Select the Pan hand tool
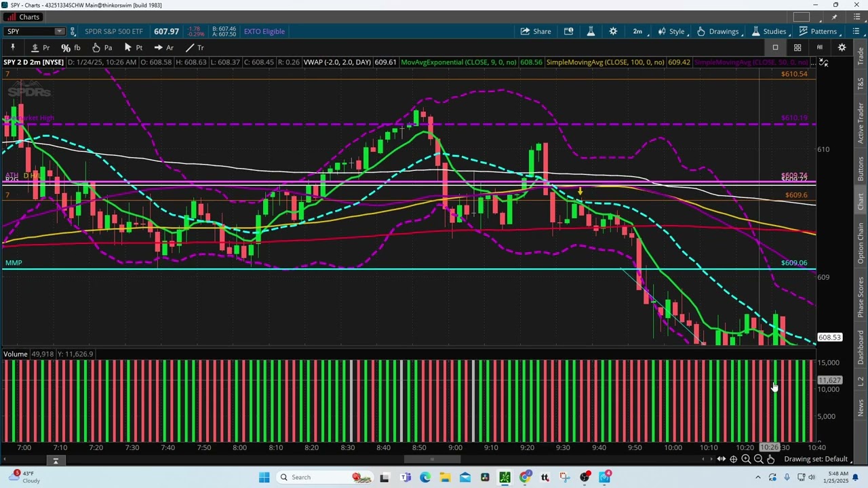Viewport: 868px width, 488px height. pos(102,47)
